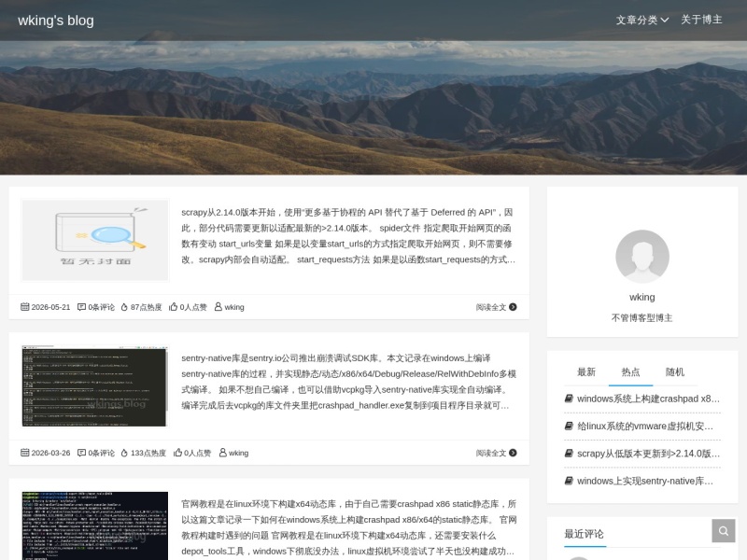Click the sentry-native post excerpt text
Viewport: 747px width, 560px height.
click(x=348, y=382)
